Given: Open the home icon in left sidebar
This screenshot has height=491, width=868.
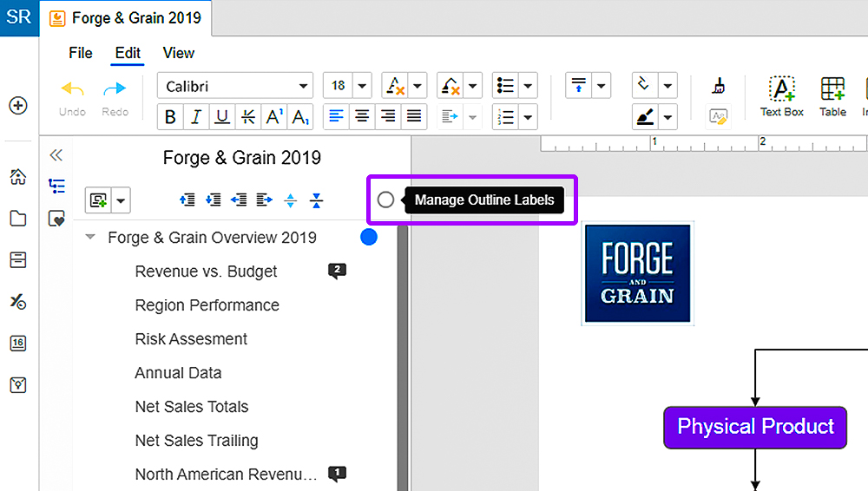Looking at the screenshot, I should pyautogui.click(x=18, y=177).
